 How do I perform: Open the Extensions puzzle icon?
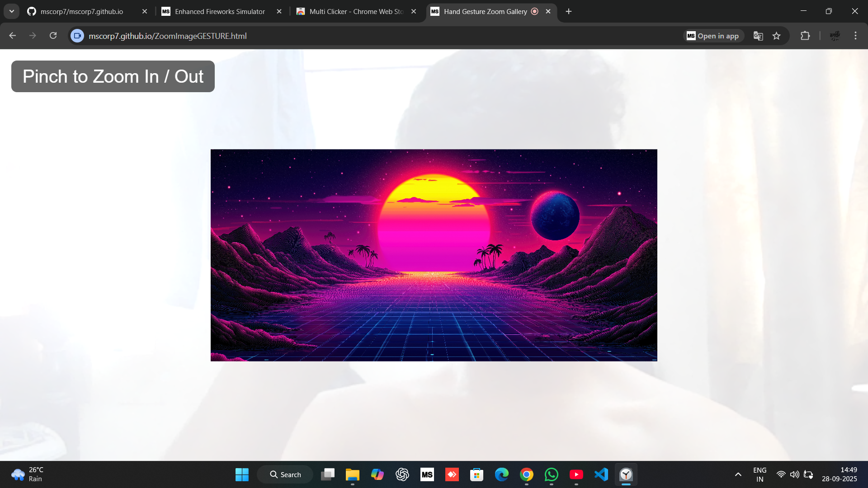coord(805,36)
